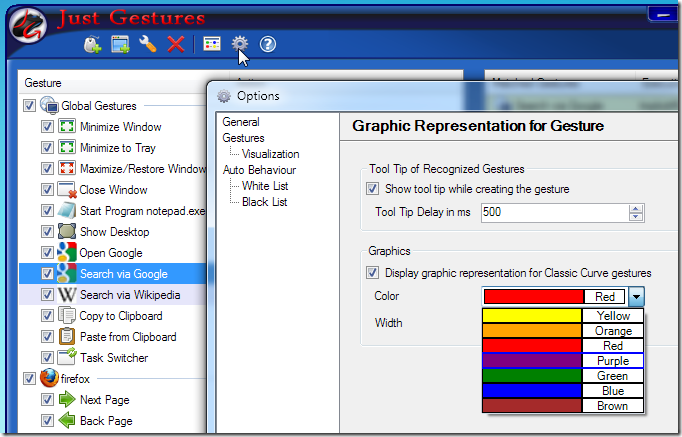682x437 pixels.
Task: Open the wrench settings tool in toolbar
Action: (148, 44)
